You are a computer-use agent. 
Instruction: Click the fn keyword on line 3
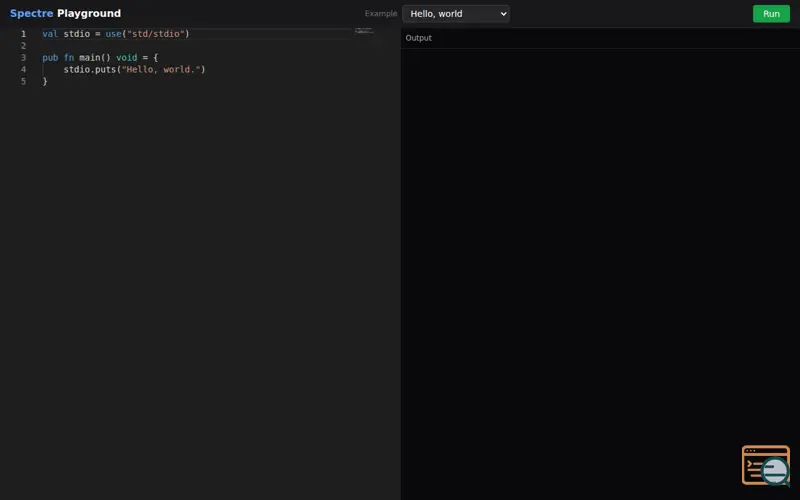(69, 58)
